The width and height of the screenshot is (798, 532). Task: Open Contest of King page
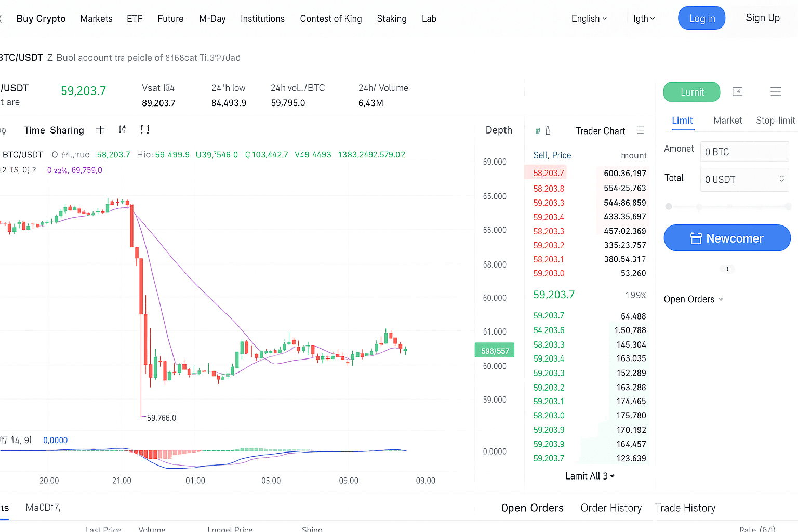(331, 19)
